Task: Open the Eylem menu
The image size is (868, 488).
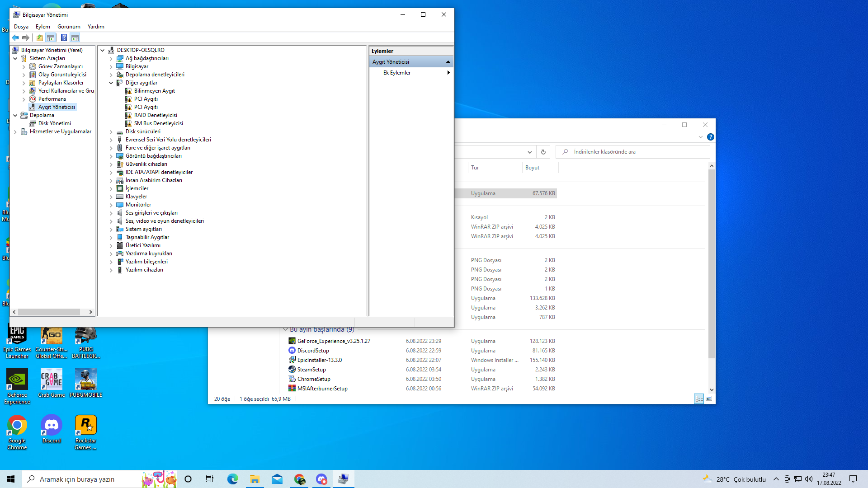Action: 42,27
